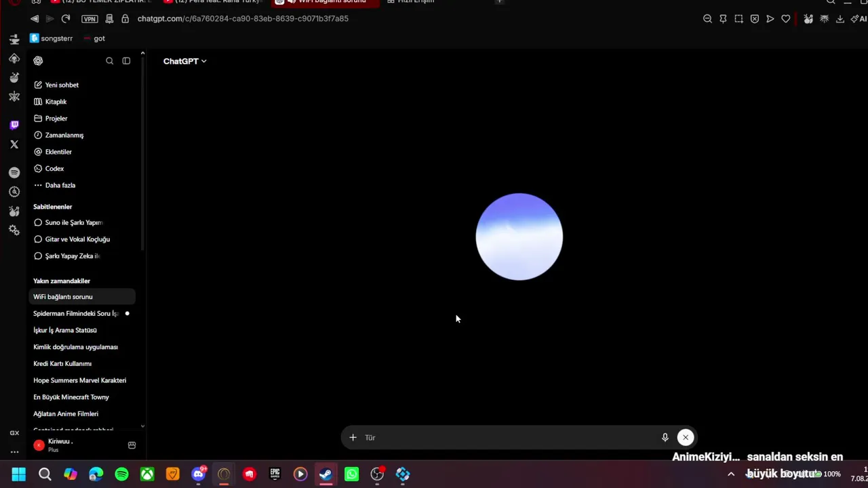Open Ağlatan Anime Filmleri chat
The image size is (868, 488).
coord(81,413)
